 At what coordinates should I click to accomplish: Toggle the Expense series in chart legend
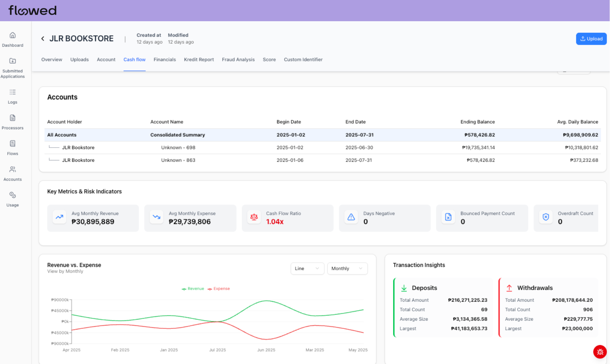219,289
